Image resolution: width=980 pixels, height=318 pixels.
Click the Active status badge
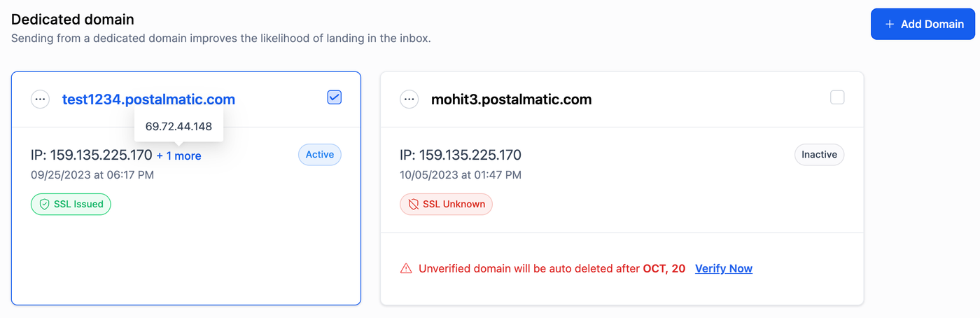coord(320,155)
